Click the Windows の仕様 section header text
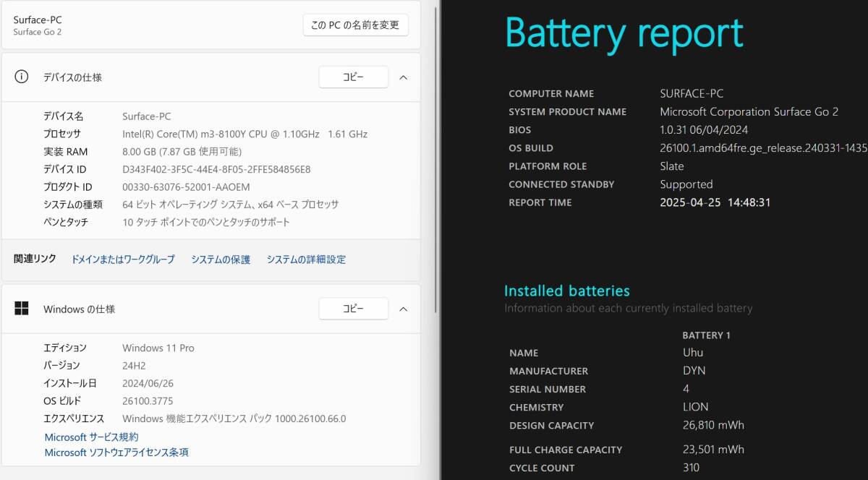The width and height of the screenshot is (868, 480). tap(79, 309)
